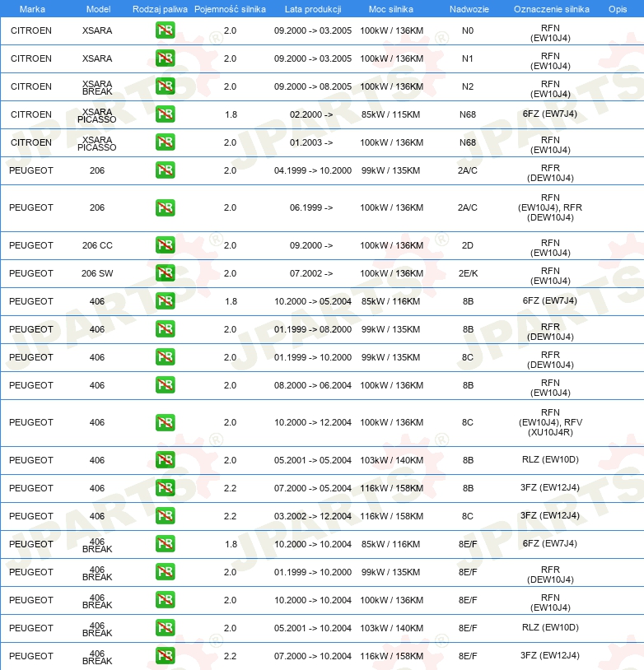This screenshot has width=644, height=670.
Task: Click the '07.2000 -> 10.2004' production years cell
Action: (313, 656)
